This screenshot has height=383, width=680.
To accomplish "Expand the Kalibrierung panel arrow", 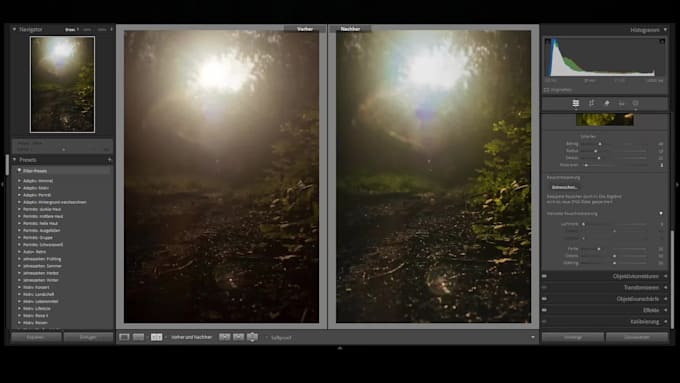I will [x=665, y=321].
